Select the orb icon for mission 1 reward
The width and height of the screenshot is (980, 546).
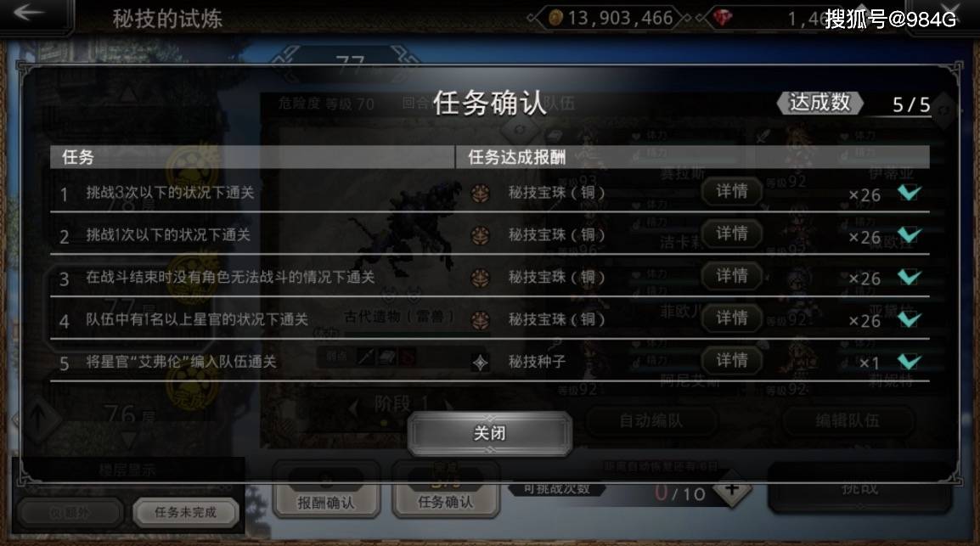pyautogui.click(x=480, y=193)
